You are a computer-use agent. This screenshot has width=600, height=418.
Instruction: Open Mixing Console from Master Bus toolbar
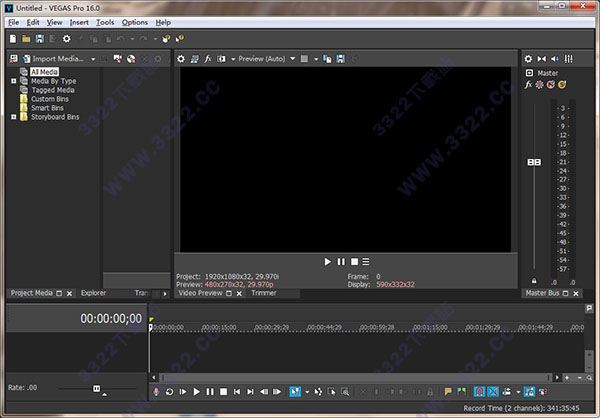[x=569, y=59]
